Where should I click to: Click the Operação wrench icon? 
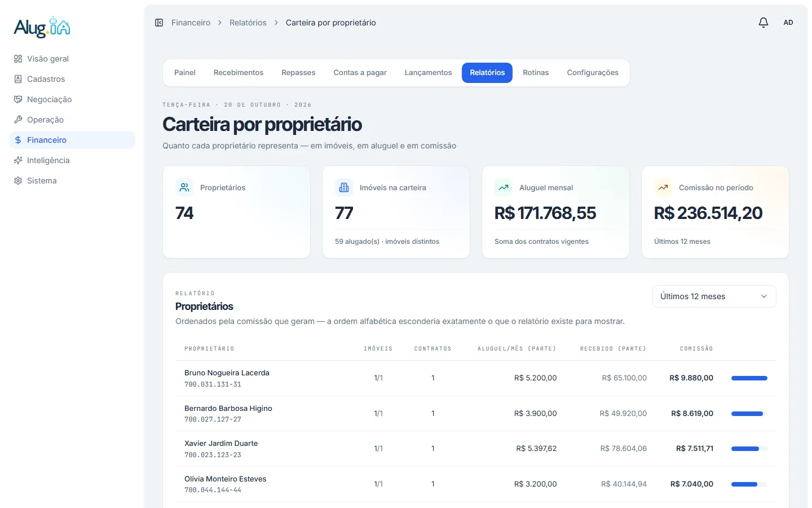(x=18, y=120)
